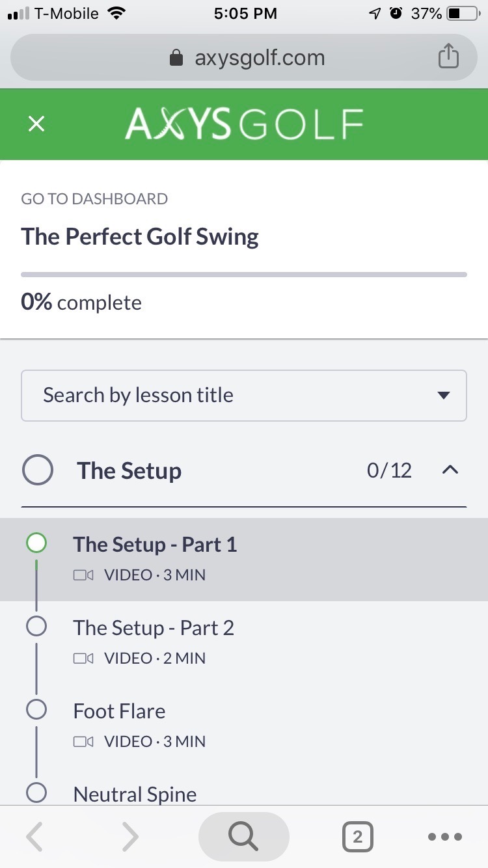The width and height of the screenshot is (488, 868).
Task: Tap the padlock icon beside axysgolf.com
Action: pos(176,59)
